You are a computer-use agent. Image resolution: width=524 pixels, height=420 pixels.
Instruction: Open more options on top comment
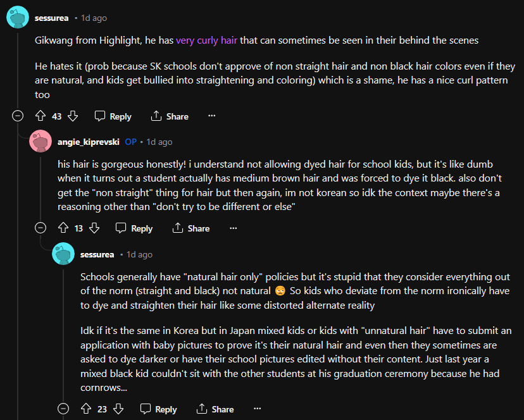pyautogui.click(x=212, y=116)
